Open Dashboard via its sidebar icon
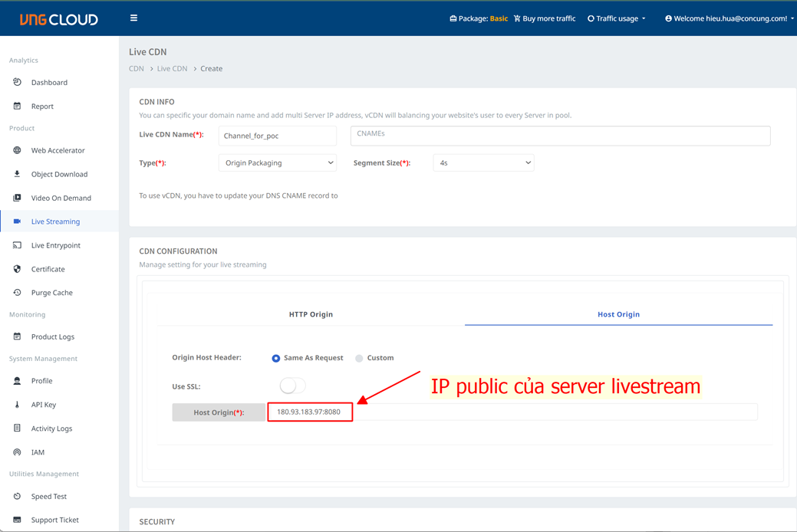 click(x=17, y=82)
